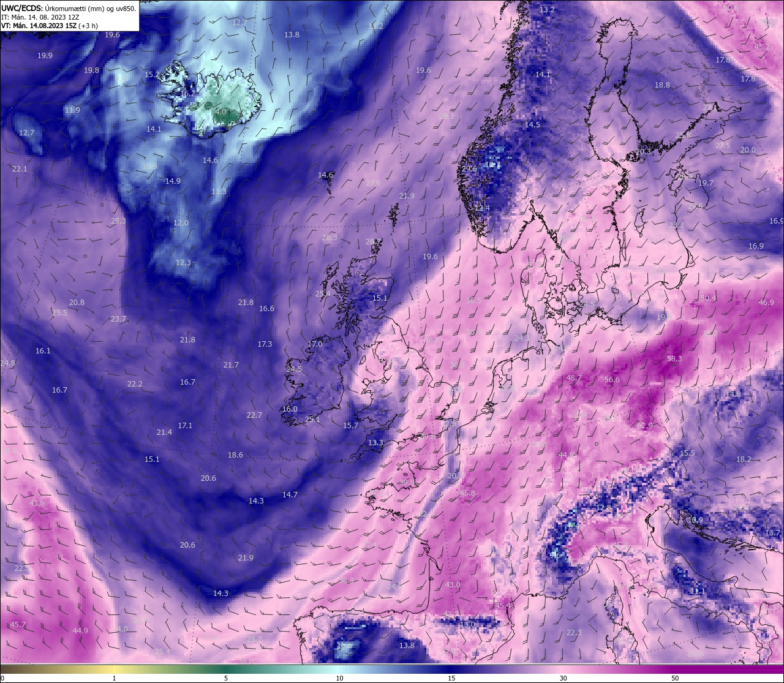
Task: Click the map value 18.6
Action: coord(235,455)
